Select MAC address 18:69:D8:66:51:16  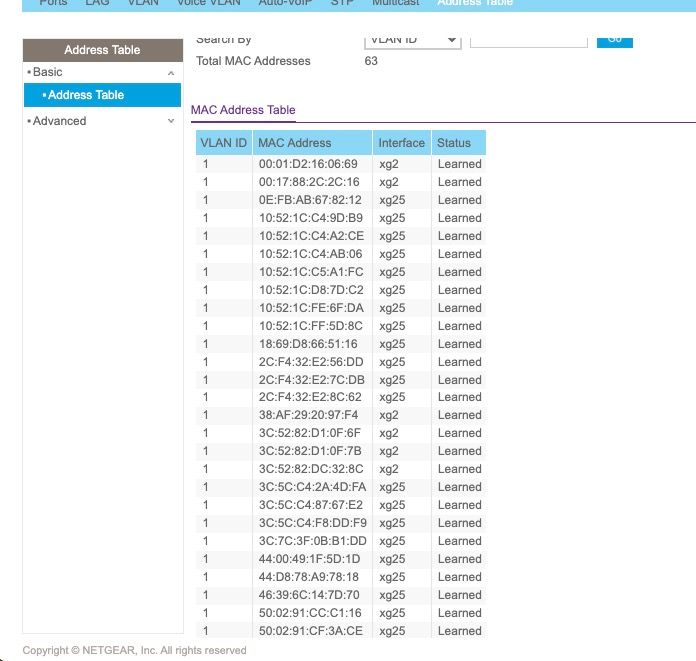click(x=308, y=344)
